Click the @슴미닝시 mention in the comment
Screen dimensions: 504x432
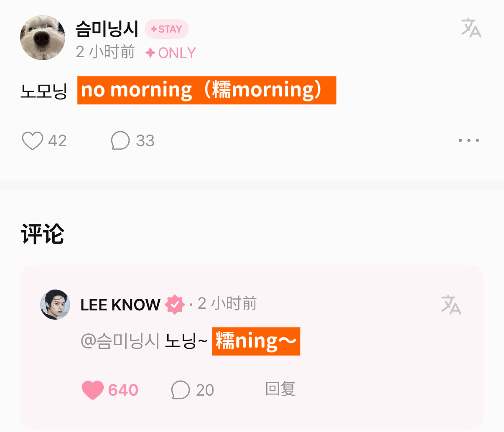(120, 341)
